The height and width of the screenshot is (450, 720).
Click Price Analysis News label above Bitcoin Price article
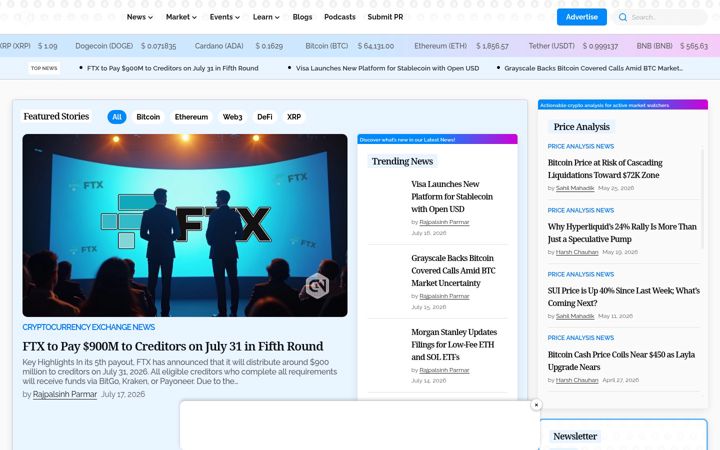580,146
